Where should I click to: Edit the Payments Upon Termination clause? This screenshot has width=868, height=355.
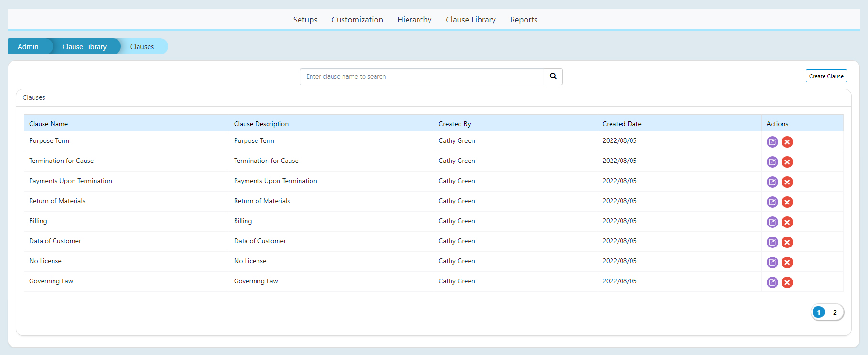pos(772,182)
